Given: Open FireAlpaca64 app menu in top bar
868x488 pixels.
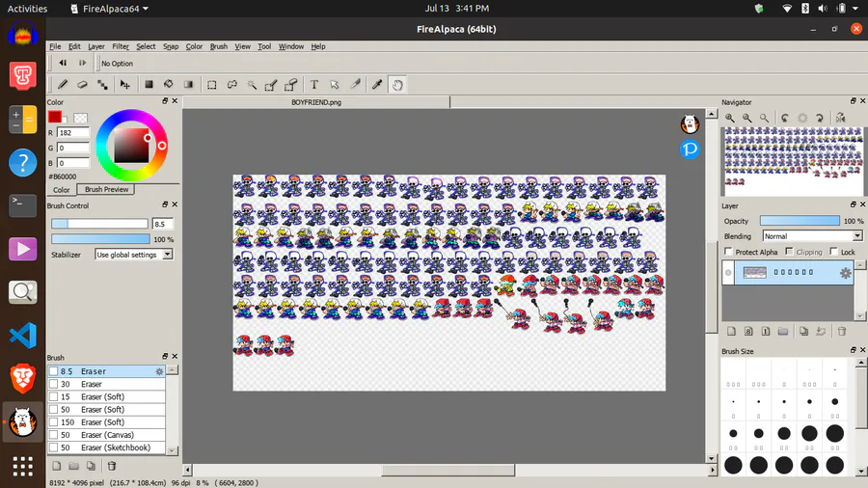Looking at the screenshot, I should click(x=110, y=9).
